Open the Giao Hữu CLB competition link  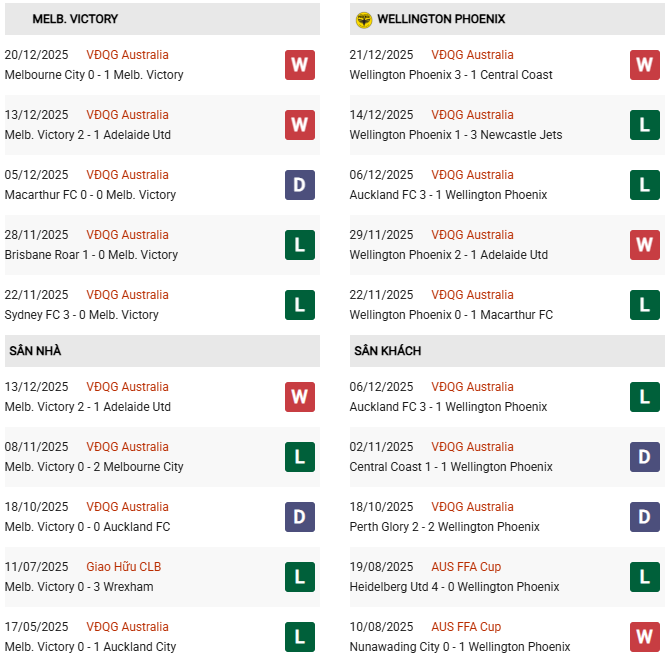point(123,567)
